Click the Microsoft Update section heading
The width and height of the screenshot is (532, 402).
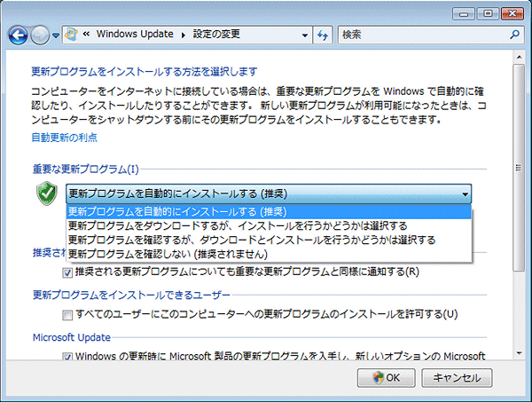(72, 337)
